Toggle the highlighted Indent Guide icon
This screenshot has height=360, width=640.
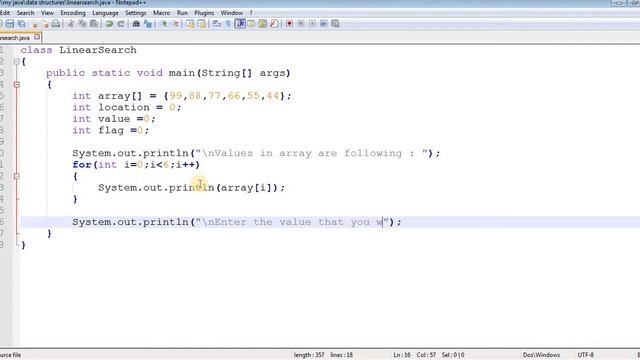240,24
